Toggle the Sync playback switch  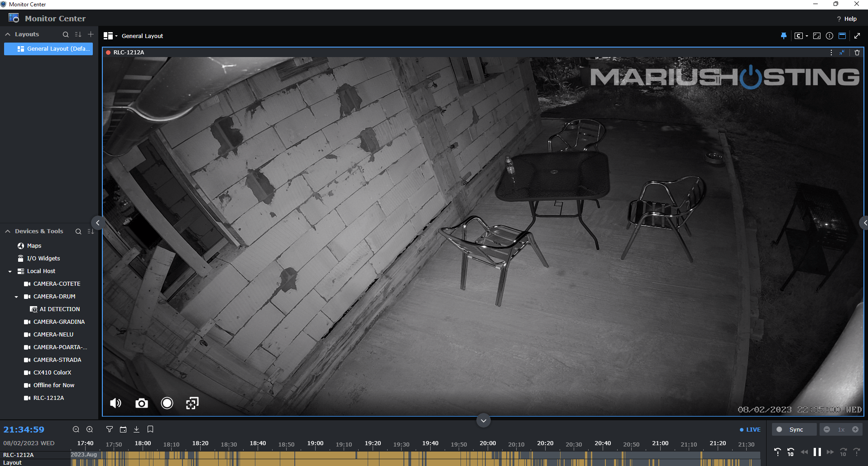[x=794, y=429]
